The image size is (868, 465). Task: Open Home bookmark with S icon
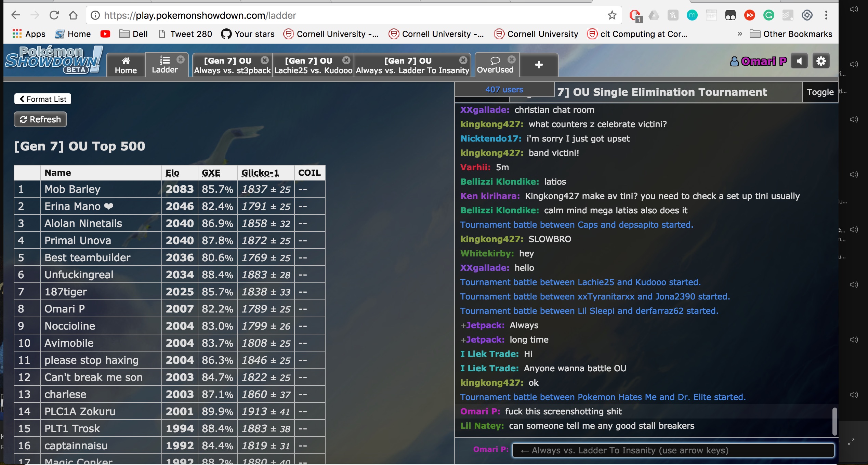[73, 34]
